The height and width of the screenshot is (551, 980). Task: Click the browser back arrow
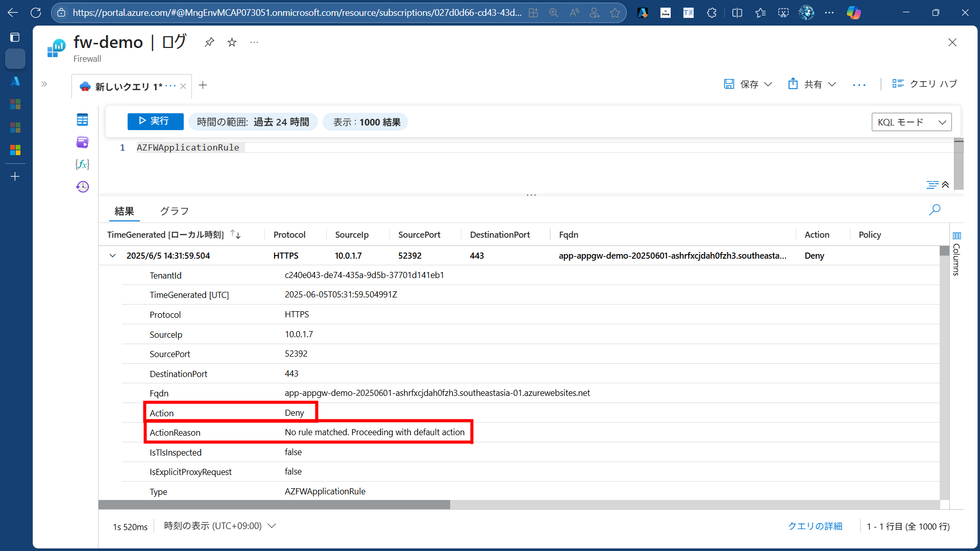13,13
